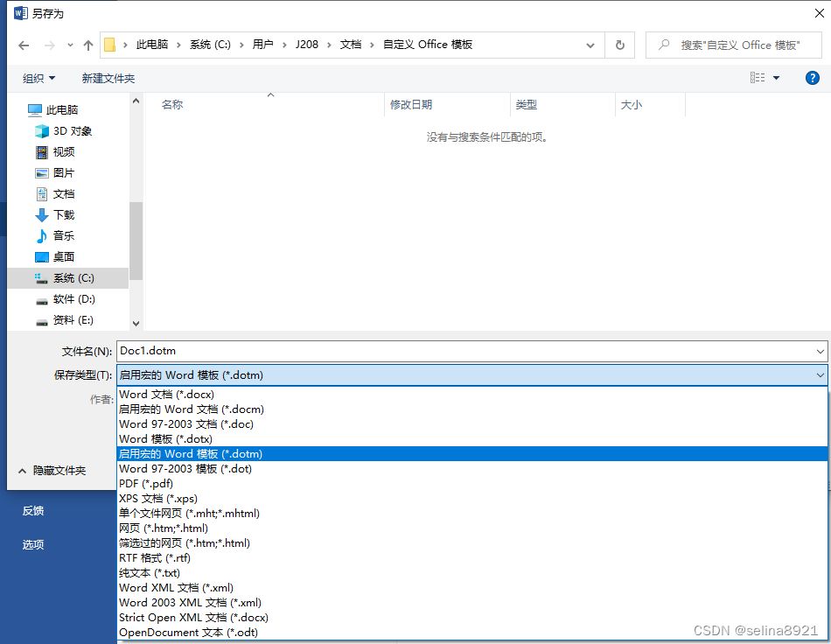
Task: Choose Strict Open XML 文档 (*.docx)
Action: click(471, 618)
